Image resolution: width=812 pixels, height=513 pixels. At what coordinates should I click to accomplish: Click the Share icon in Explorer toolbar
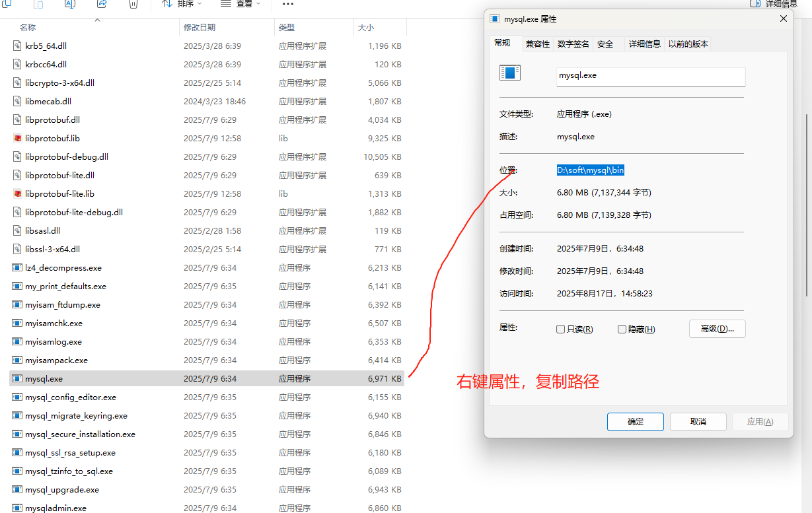pyautogui.click(x=102, y=4)
